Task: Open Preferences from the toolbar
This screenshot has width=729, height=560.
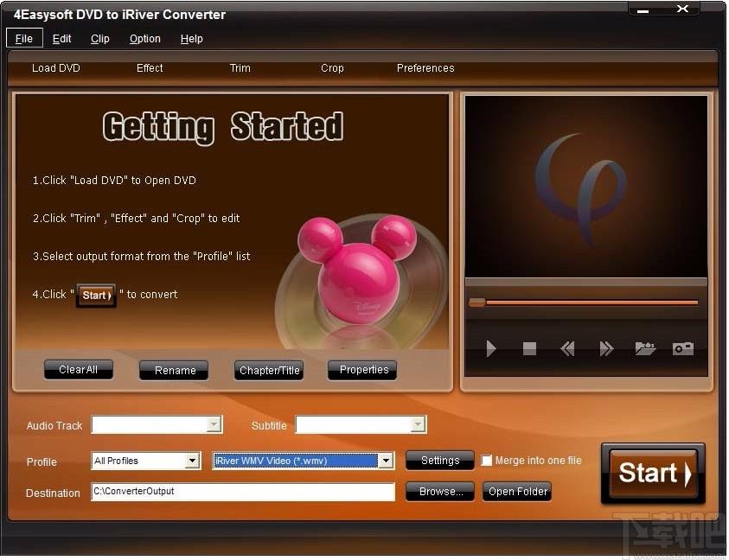Action: tap(425, 68)
